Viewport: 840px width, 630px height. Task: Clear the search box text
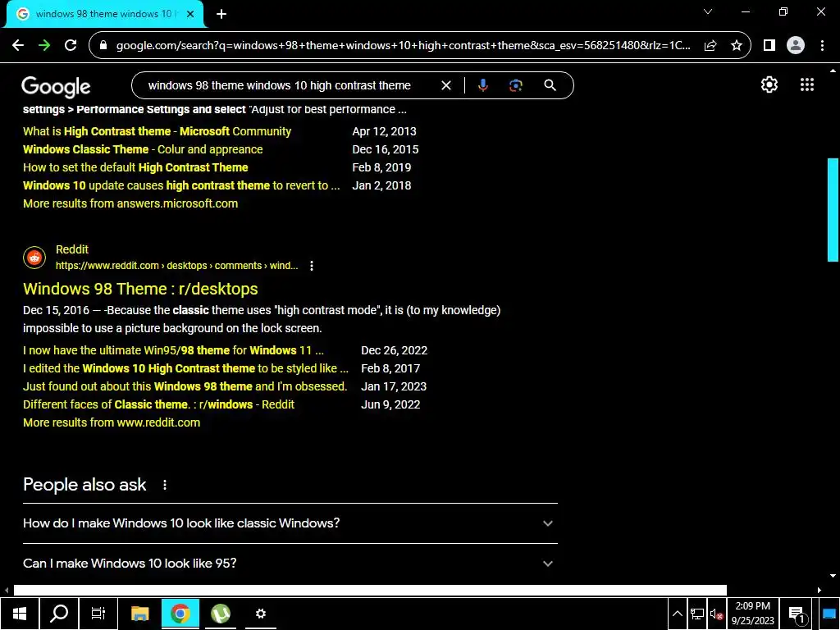(445, 85)
